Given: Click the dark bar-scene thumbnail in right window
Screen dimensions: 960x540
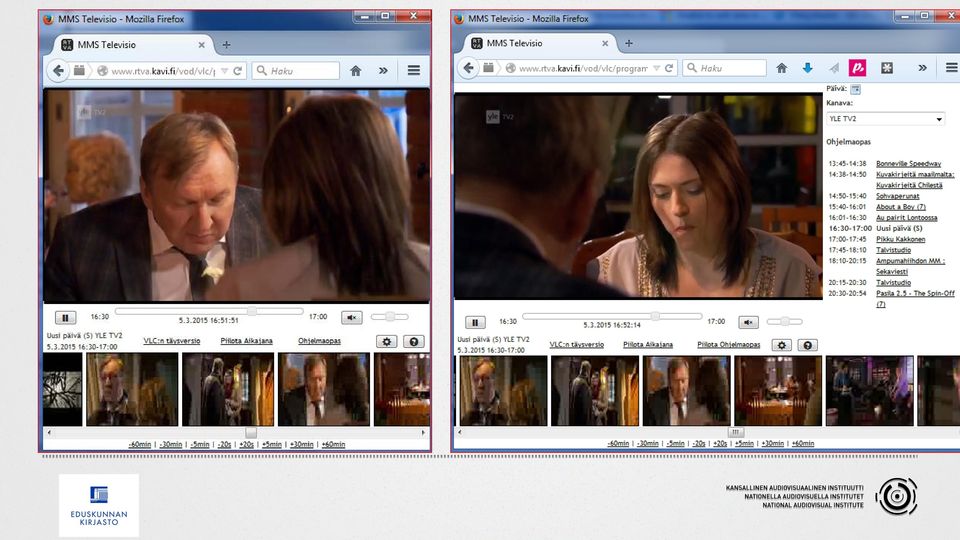Looking at the screenshot, I should [869, 391].
